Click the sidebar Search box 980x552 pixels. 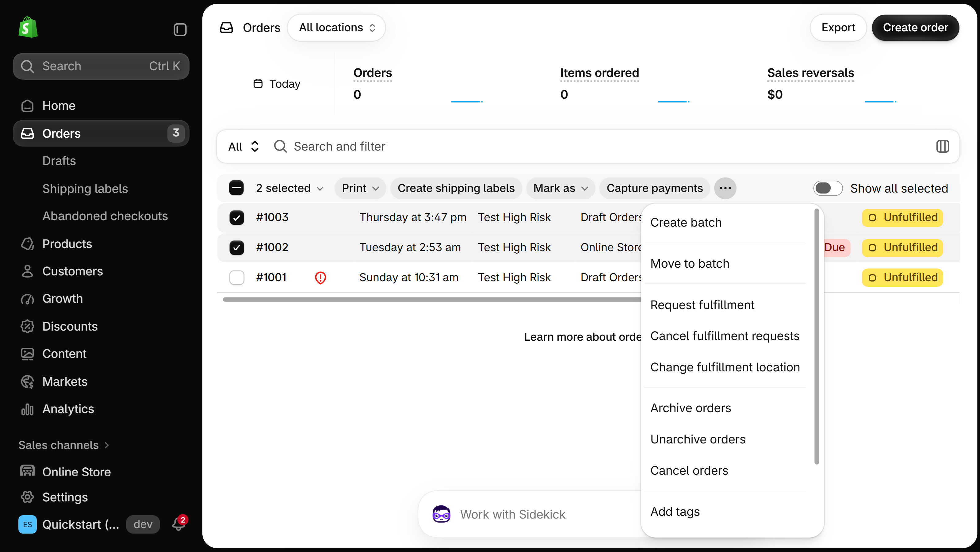click(101, 66)
